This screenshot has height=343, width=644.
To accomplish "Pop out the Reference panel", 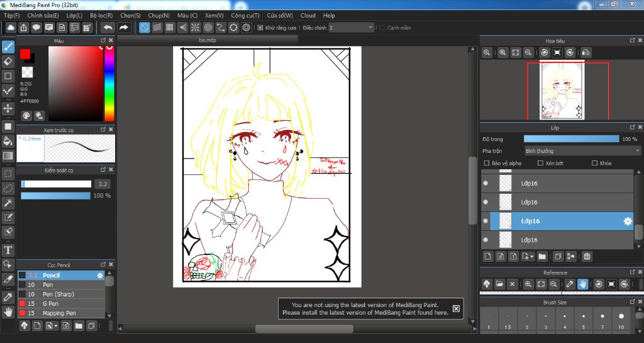I will (x=633, y=273).
